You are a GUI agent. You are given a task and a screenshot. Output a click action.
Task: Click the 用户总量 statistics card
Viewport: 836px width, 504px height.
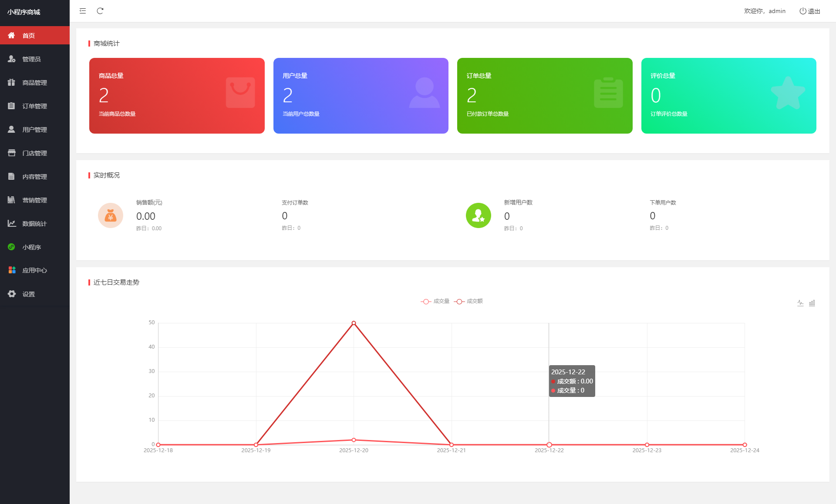coord(361,96)
